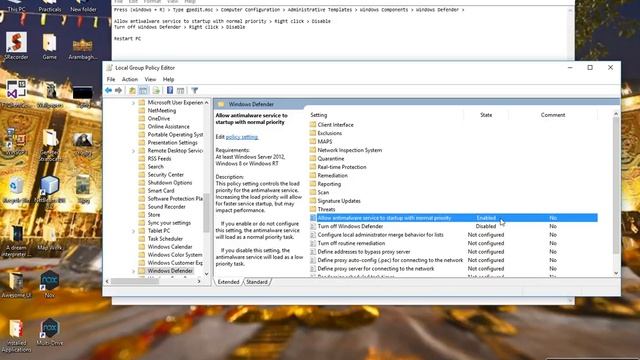The height and width of the screenshot is (360, 640).
Task: Open the A dream interpreter desktop icon
Action: [16, 241]
